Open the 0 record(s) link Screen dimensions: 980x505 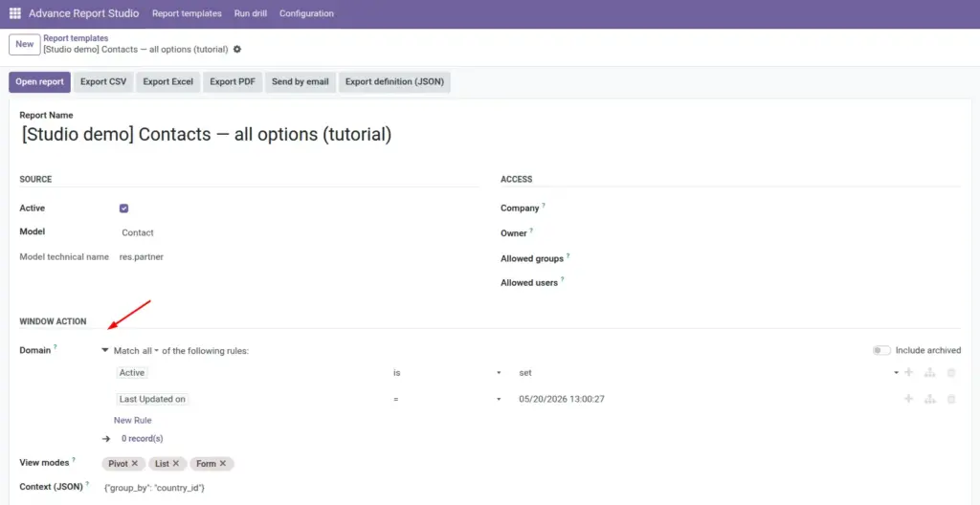tap(143, 439)
